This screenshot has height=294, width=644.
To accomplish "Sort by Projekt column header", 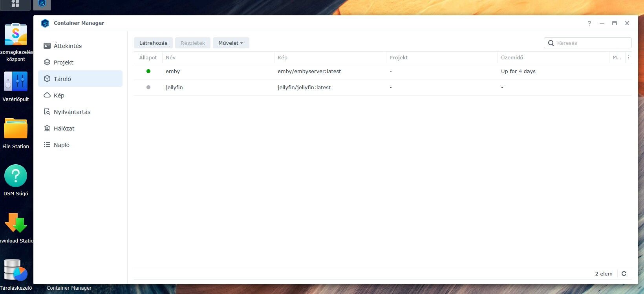I will (442, 57).
